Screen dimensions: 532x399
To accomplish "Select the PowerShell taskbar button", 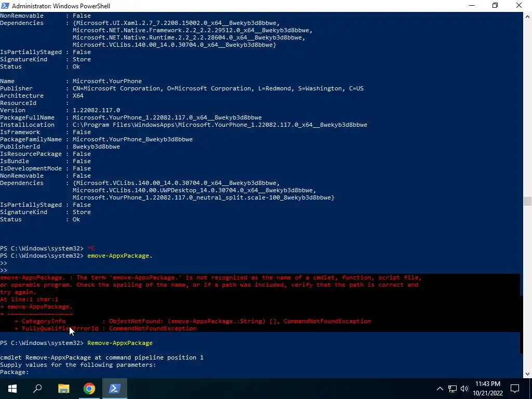I will click(115, 389).
